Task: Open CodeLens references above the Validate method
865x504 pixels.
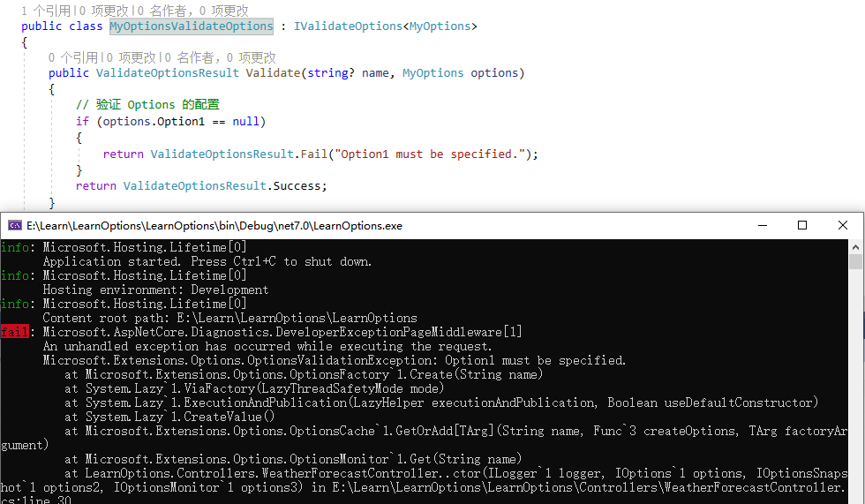Action: [x=72, y=57]
